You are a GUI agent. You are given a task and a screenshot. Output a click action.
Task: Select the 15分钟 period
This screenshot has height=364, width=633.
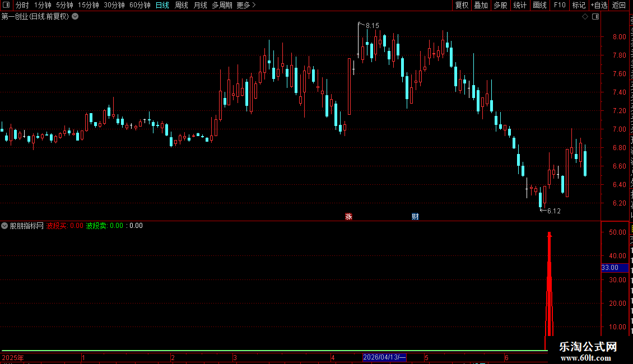point(88,5)
